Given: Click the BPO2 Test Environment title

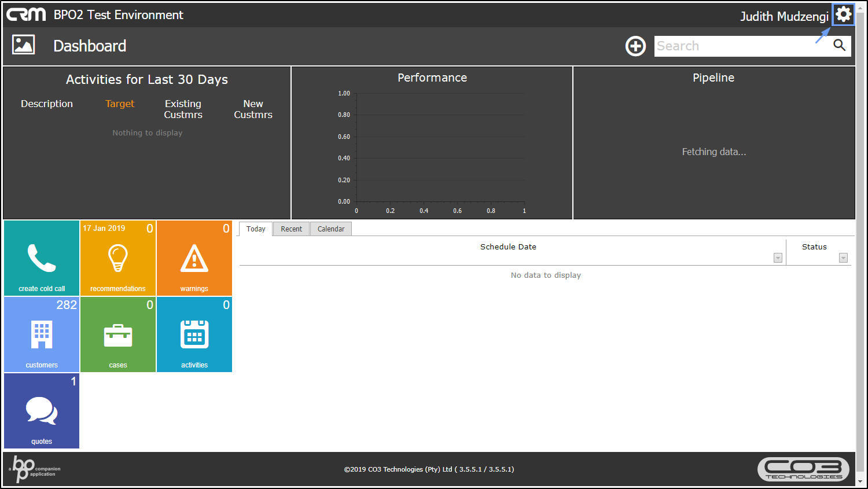Looking at the screenshot, I should [x=119, y=15].
